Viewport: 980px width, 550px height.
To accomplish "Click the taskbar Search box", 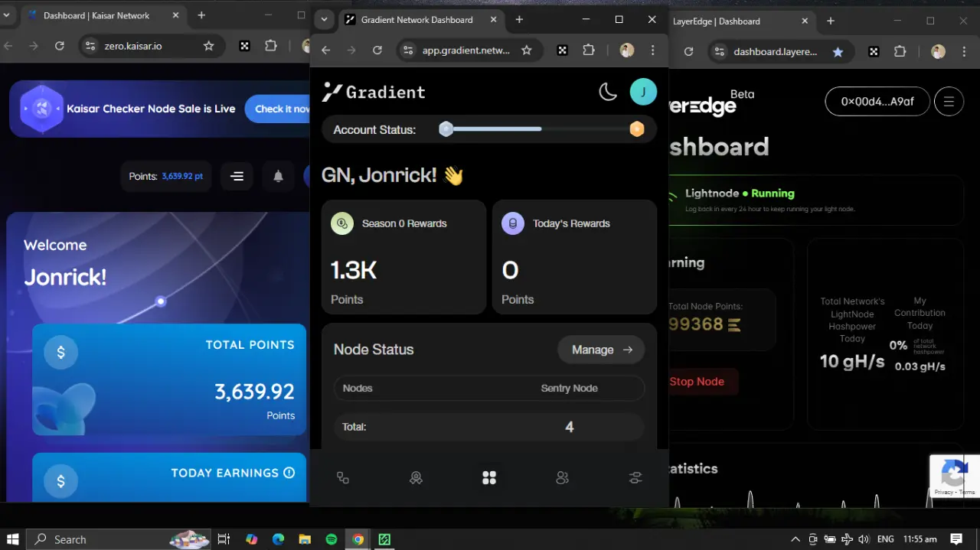I will [x=119, y=539].
